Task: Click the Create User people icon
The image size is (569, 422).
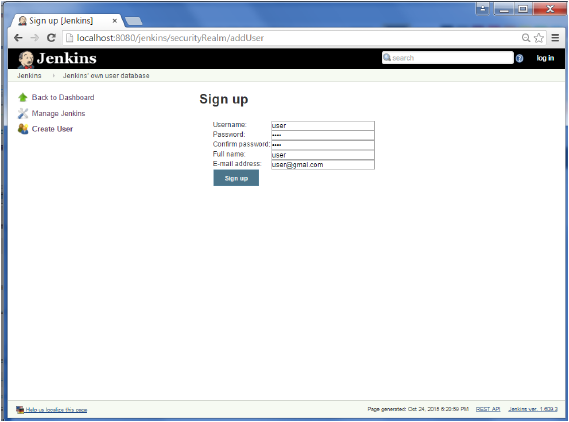Action: pos(23,129)
